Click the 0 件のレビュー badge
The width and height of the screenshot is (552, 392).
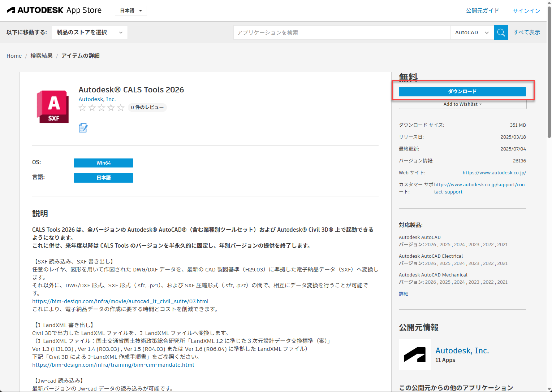pos(147,108)
